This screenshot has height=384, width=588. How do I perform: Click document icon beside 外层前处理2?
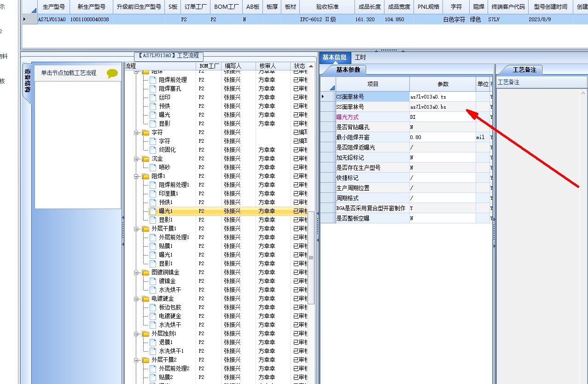pyautogui.click(x=153, y=368)
